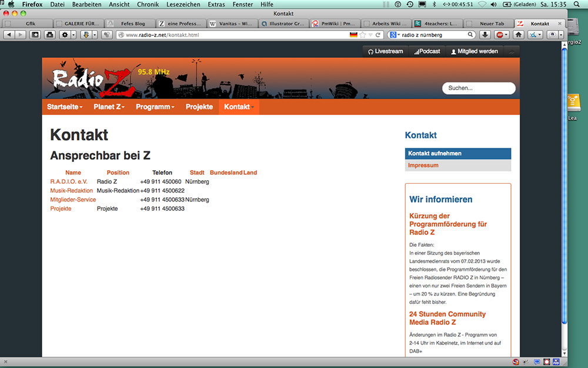Viewport: 588px width, 368px height.
Task: Click the Home icon in the toolbar
Action: [x=518, y=35]
